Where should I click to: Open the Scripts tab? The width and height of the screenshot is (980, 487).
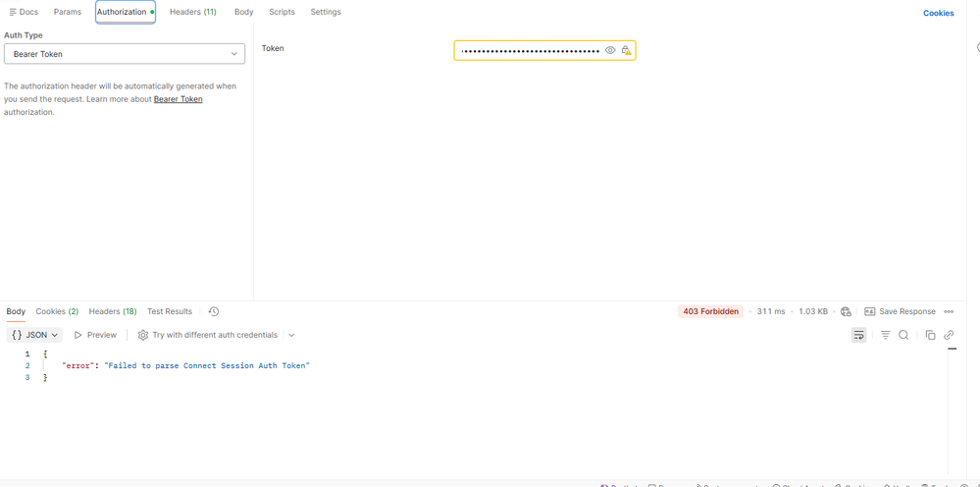pyautogui.click(x=282, y=12)
